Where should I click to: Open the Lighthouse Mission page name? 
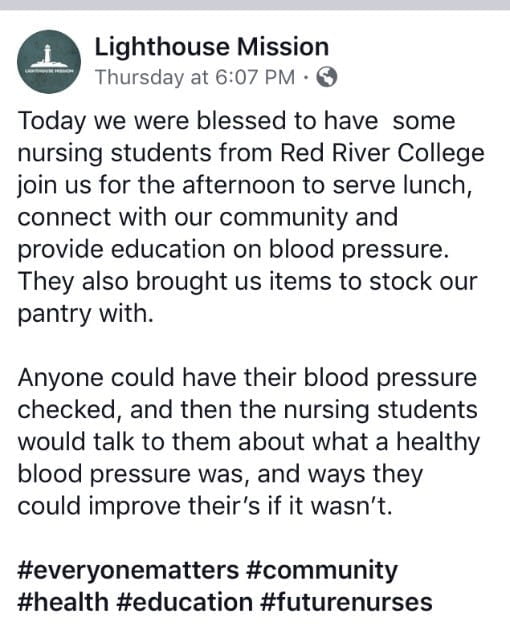click(x=212, y=47)
